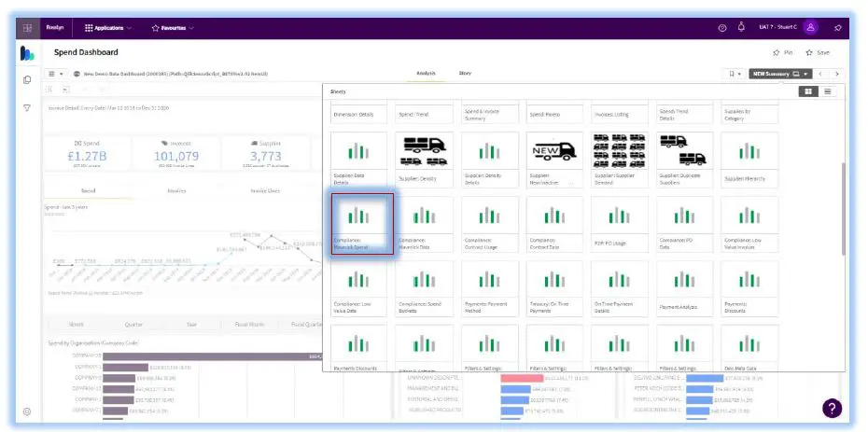Open the filter funnel icon in left sidebar
868x432 pixels.
[x=27, y=108]
